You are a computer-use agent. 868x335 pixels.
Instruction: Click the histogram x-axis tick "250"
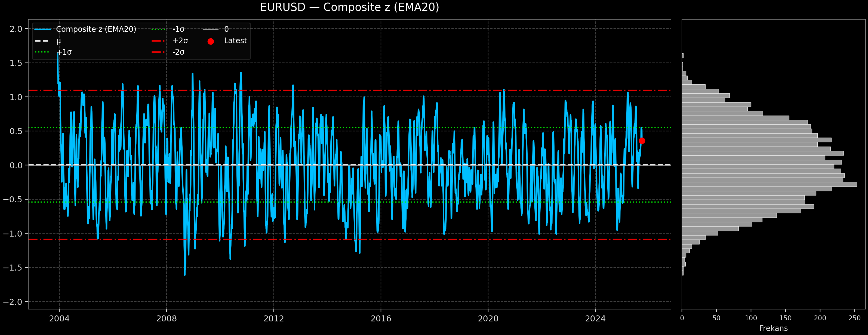click(854, 318)
